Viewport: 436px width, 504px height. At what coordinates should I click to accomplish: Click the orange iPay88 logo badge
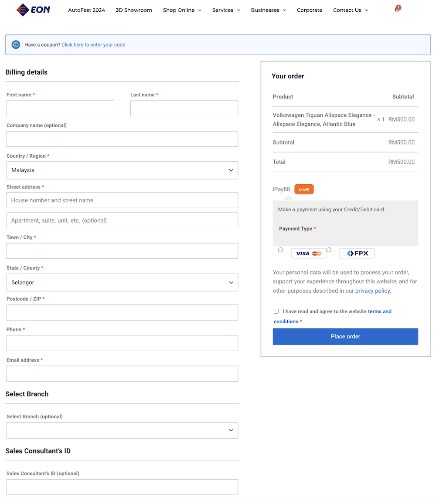(304, 189)
